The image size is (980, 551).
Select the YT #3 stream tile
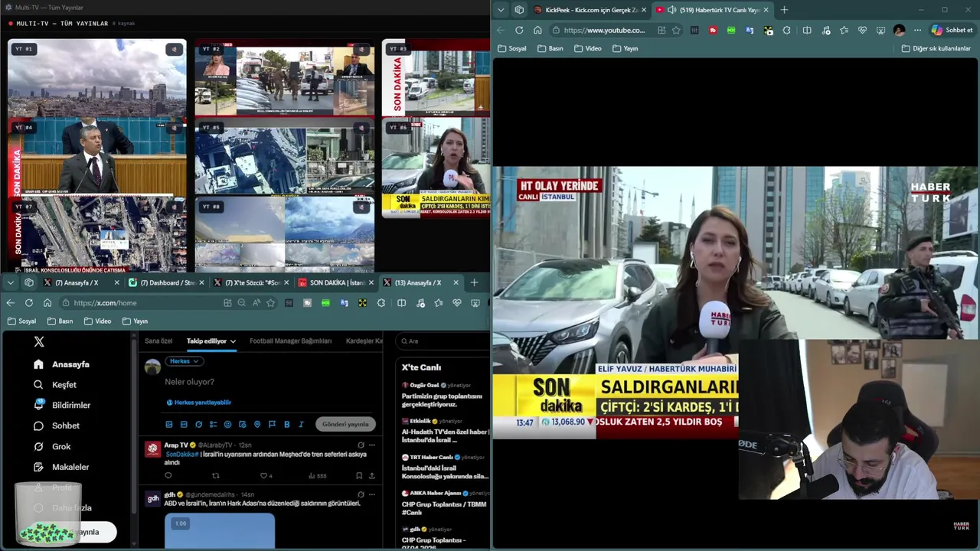(436, 78)
